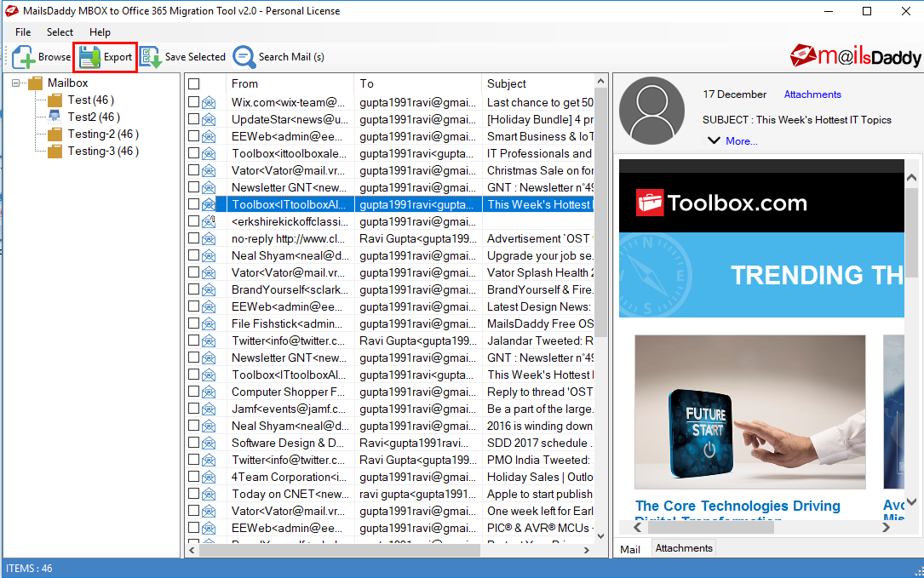924x578 pixels.
Task: Sort emails by the From column header
Action: click(x=290, y=83)
